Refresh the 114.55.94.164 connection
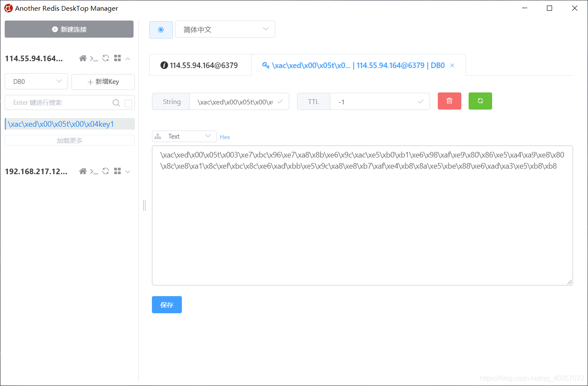Screen dimensions: 588x386 [106, 58]
